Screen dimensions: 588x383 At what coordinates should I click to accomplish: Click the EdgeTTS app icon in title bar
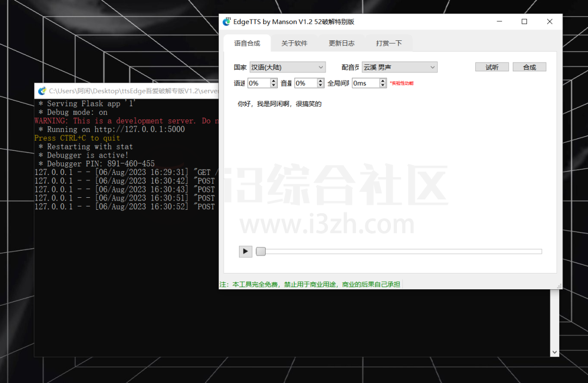(226, 22)
